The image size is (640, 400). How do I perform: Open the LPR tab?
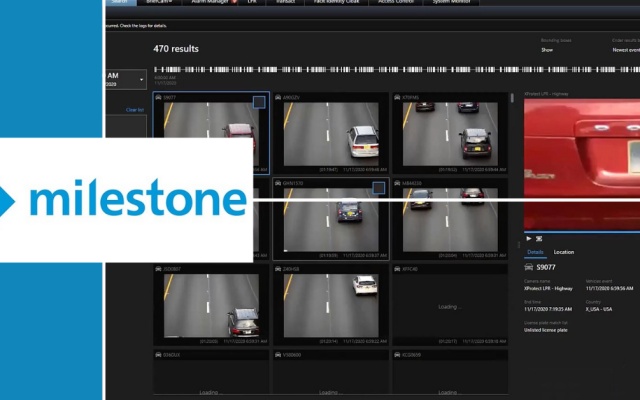(x=252, y=2)
